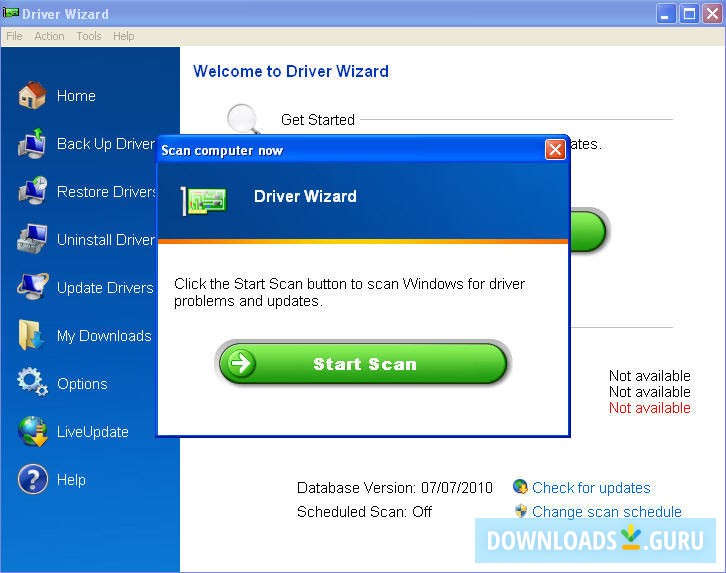726x573 pixels.
Task: Select Restore Drivers sidebar label
Action: [x=106, y=192]
